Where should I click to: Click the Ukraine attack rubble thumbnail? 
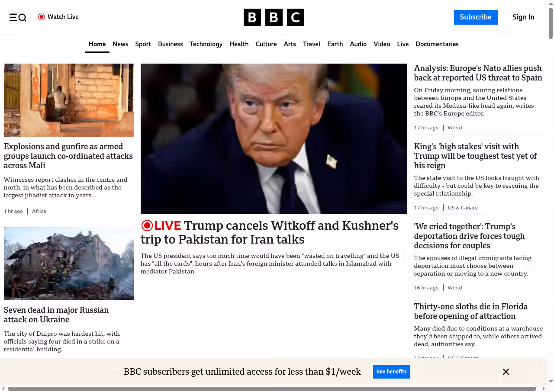[x=68, y=263]
